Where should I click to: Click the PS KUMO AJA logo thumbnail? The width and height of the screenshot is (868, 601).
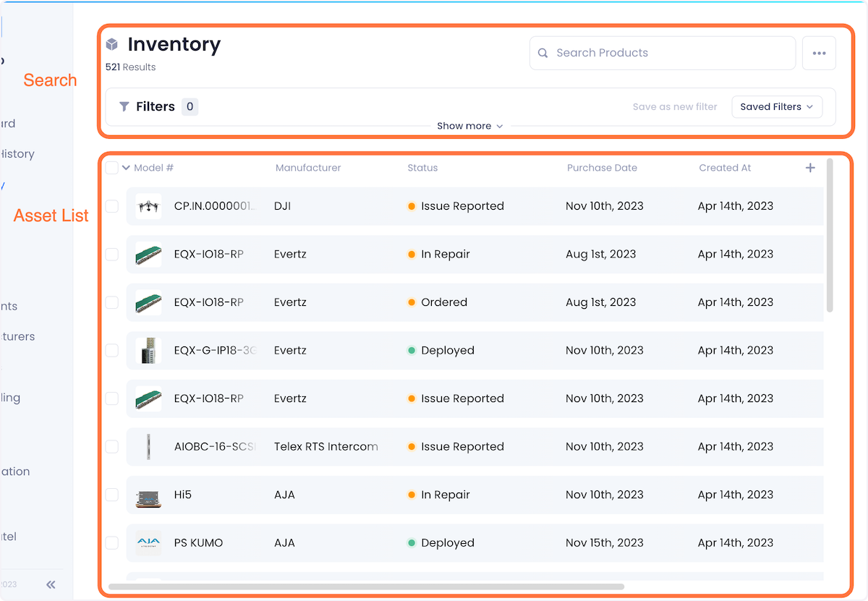click(148, 543)
